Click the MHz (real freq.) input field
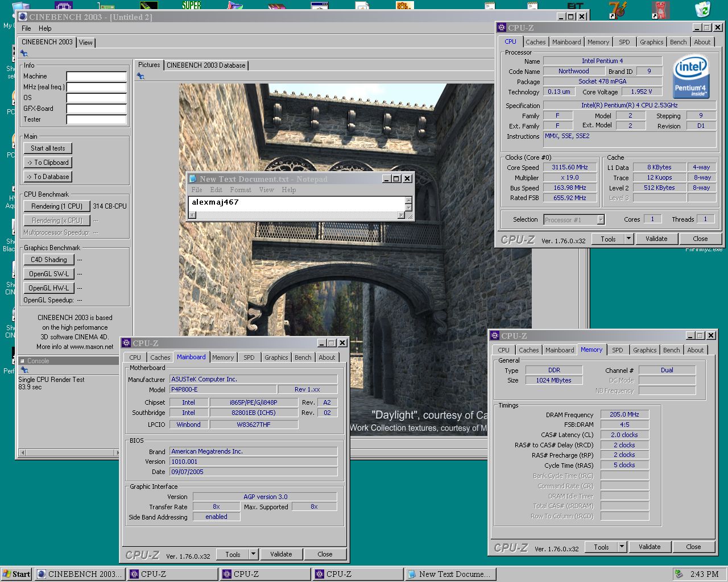Viewport: 728px width, 582px height. (96, 87)
